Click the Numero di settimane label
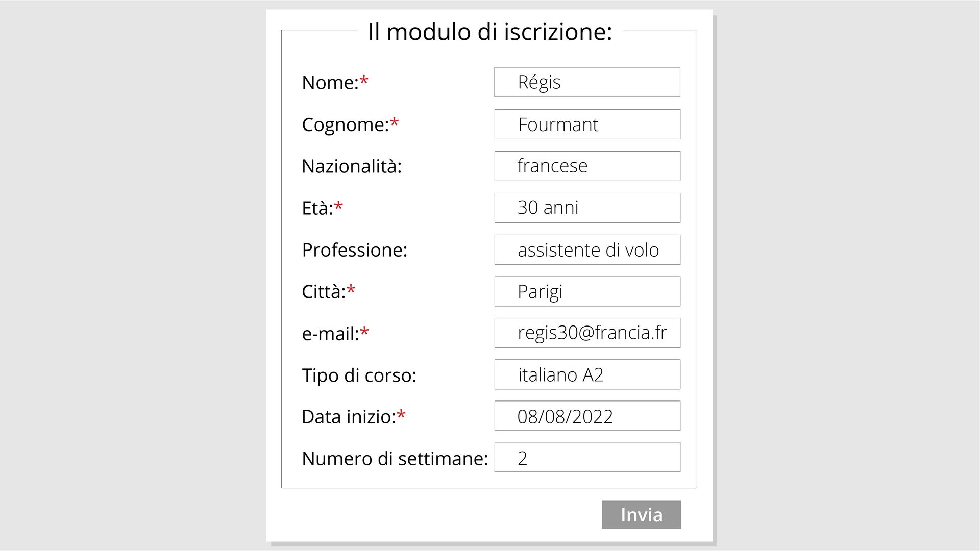 (x=395, y=459)
